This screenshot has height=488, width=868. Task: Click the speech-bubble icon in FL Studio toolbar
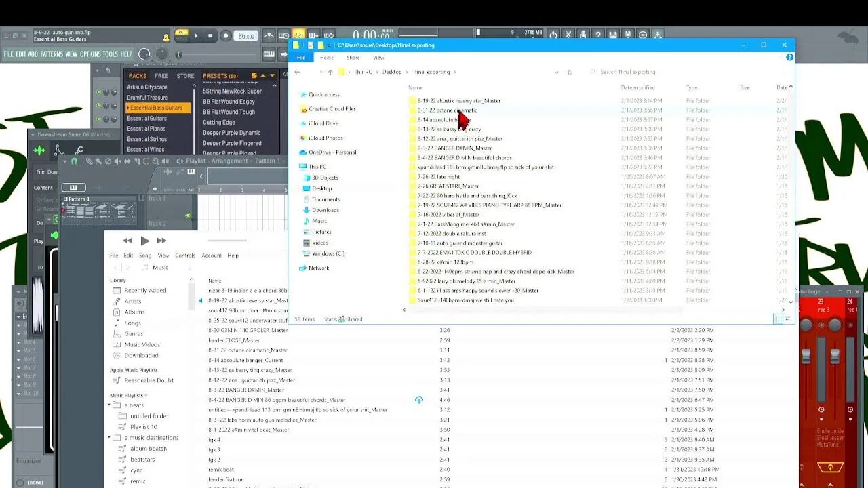(643, 35)
